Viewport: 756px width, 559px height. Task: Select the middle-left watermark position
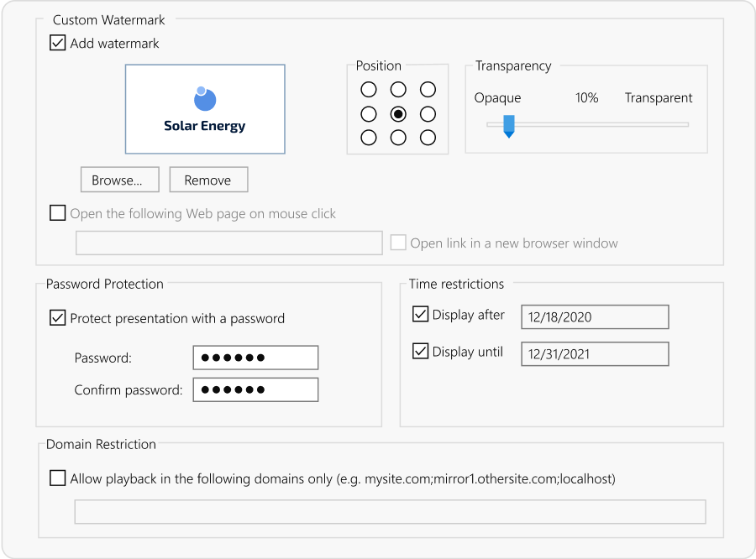[x=368, y=113]
